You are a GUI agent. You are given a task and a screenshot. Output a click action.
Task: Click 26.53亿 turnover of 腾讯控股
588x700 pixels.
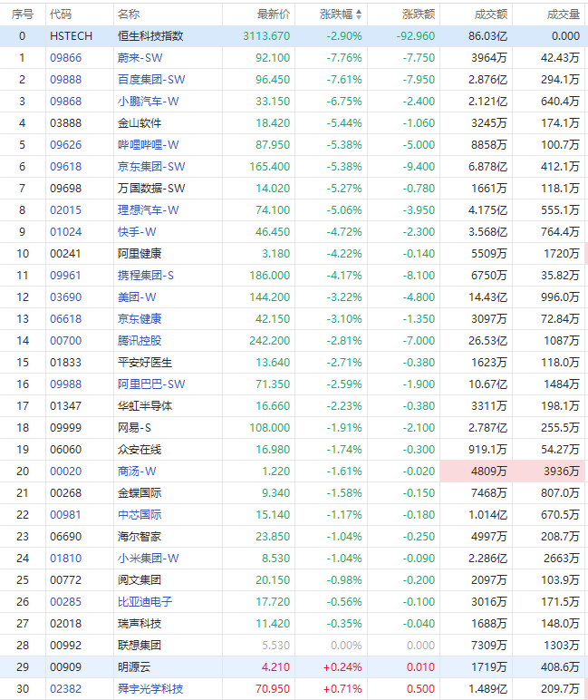(x=488, y=341)
